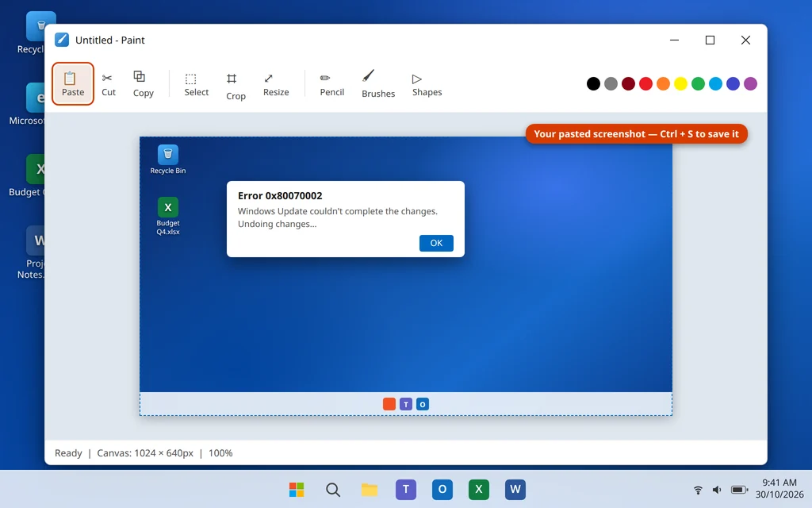The height and width of the screenshot is (508, 812).
Task: Choose the gray color swatch
Action: 611,83
